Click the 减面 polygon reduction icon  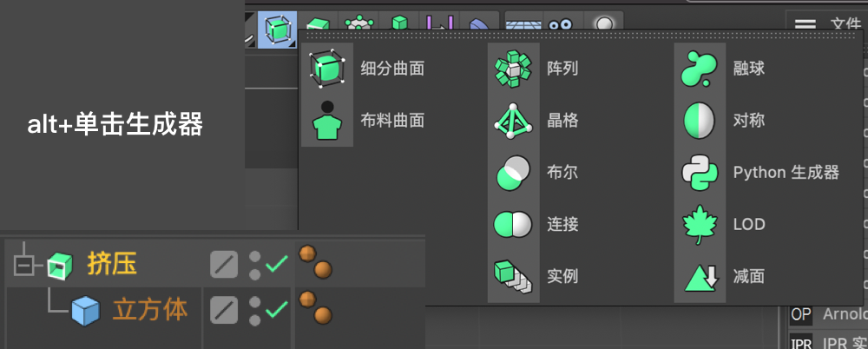coord(700,277)
